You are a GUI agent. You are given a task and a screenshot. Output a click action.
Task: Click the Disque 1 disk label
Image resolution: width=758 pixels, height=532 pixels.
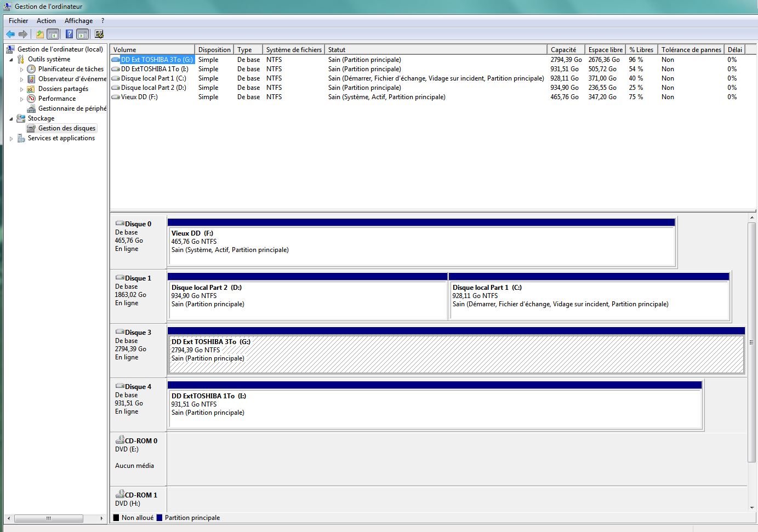[x=138, y=278]
